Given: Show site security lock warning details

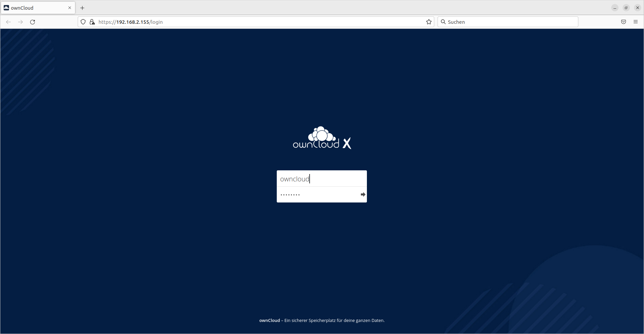Looking at the screenshot, I should (x=92, y=22).
